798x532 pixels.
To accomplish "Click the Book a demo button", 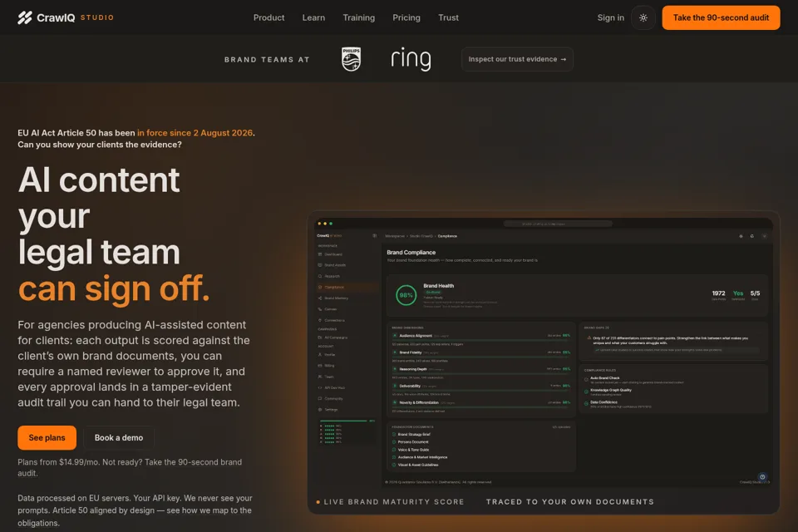I will (119, 438).
